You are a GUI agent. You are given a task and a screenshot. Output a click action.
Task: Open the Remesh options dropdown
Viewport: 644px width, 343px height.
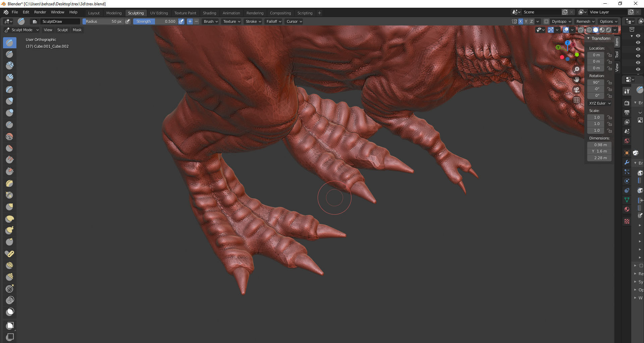(x=585, y=21)
